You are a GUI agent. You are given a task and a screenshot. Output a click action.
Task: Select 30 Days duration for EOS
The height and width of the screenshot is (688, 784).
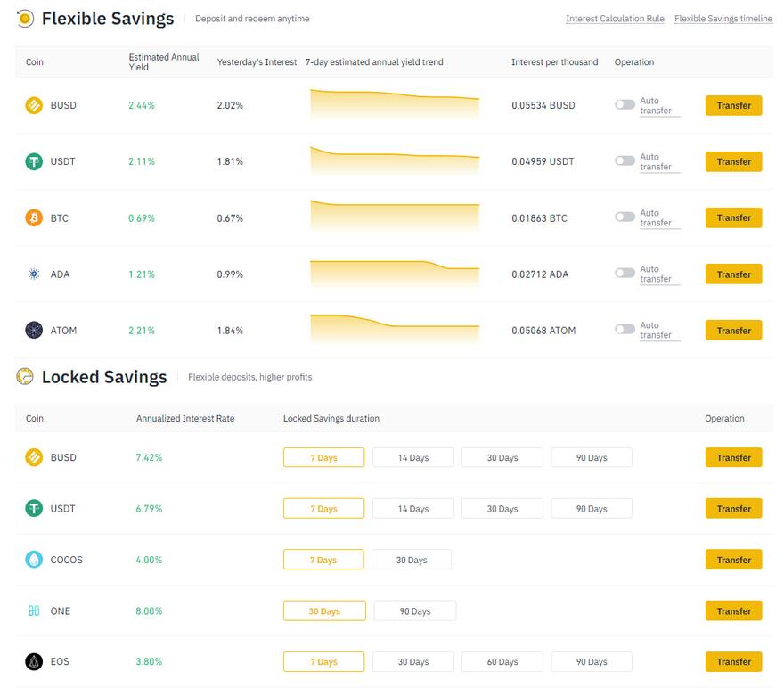413,661
